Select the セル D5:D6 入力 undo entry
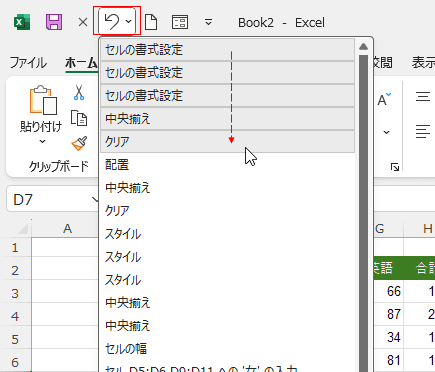 [x=227, y=367]
